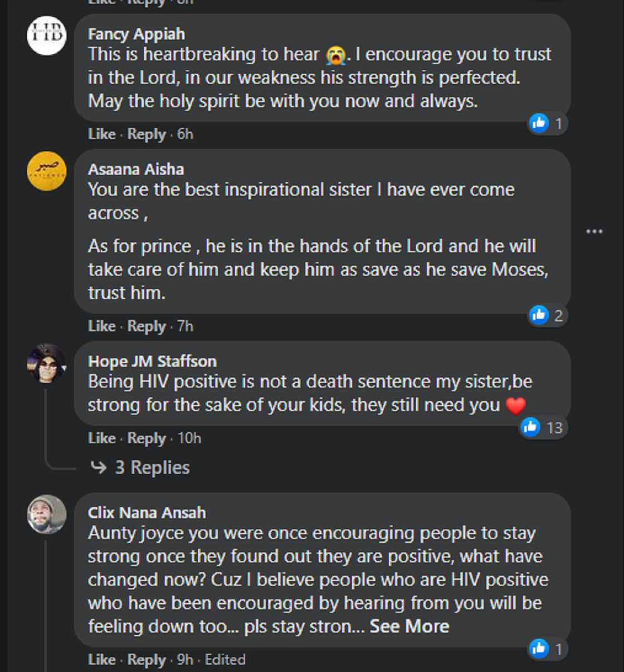View the 2 likes on Asaana Aisha's comment
Image resolution: width=624 pixels, height=672 pixels.
pos(547,315)
